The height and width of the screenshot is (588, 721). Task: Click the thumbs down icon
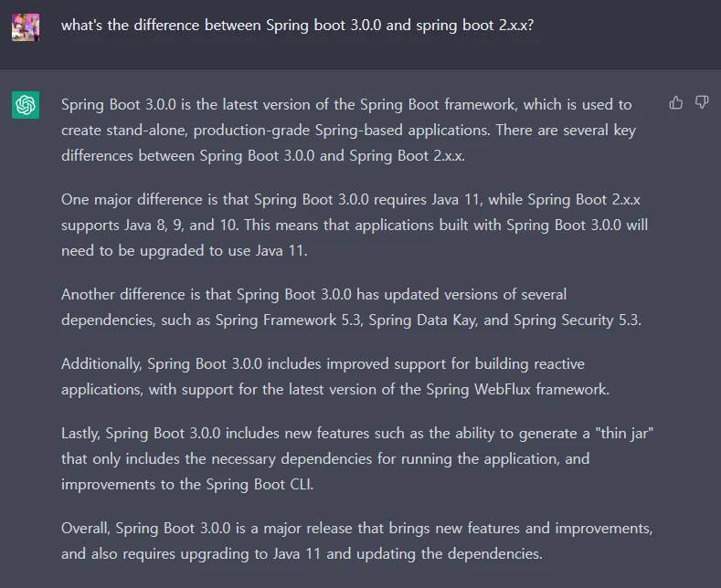(x=702, y=102)
